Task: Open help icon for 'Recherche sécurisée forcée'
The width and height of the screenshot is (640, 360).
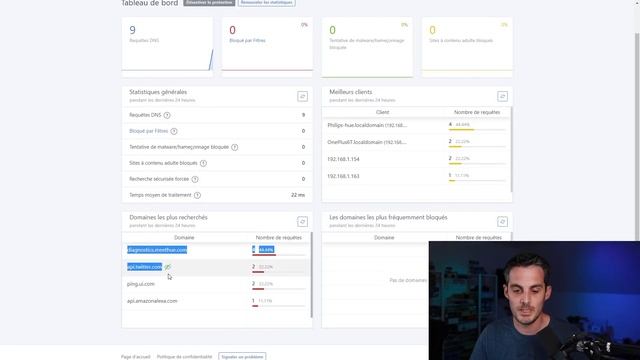Action: (195, 179)
